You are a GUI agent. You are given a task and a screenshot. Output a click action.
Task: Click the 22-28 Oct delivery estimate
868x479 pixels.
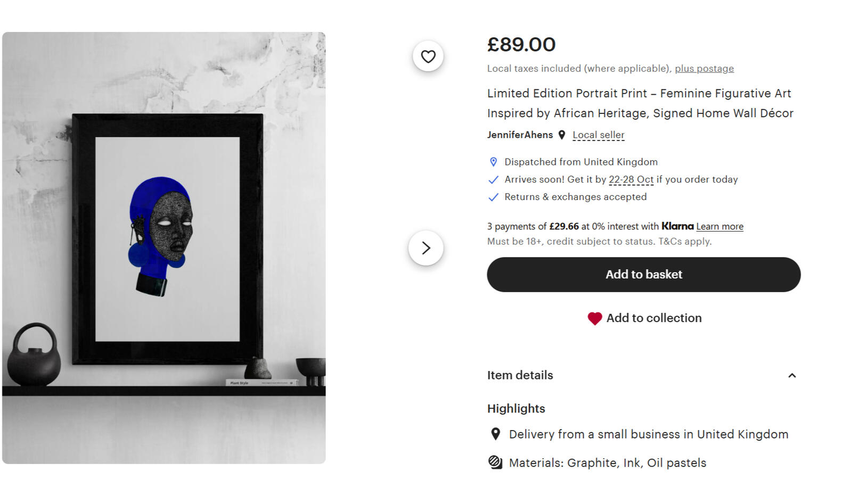(631, 180)
